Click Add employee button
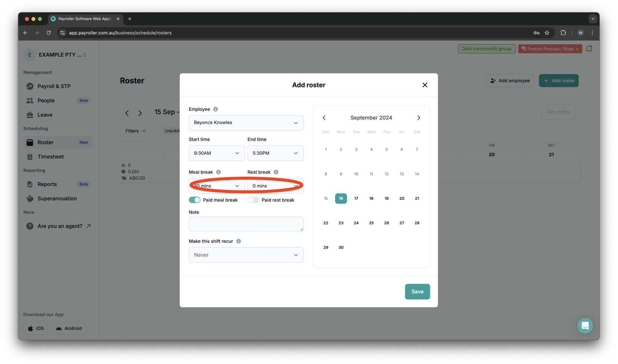 (x=510, y=81)
